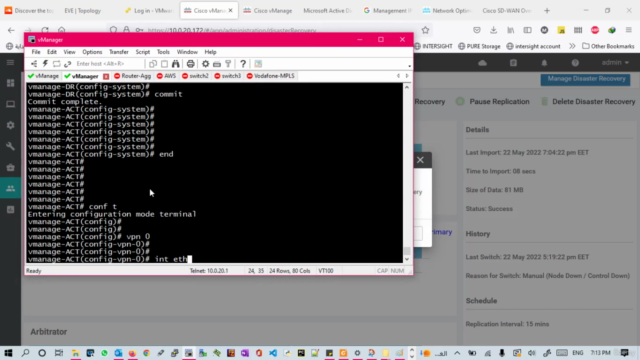Click the Print icon in terminal toolbar

coord(190,64)
